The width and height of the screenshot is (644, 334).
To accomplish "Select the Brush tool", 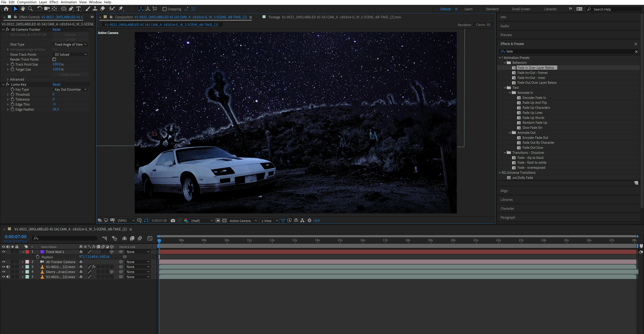I will pos(88,9).
